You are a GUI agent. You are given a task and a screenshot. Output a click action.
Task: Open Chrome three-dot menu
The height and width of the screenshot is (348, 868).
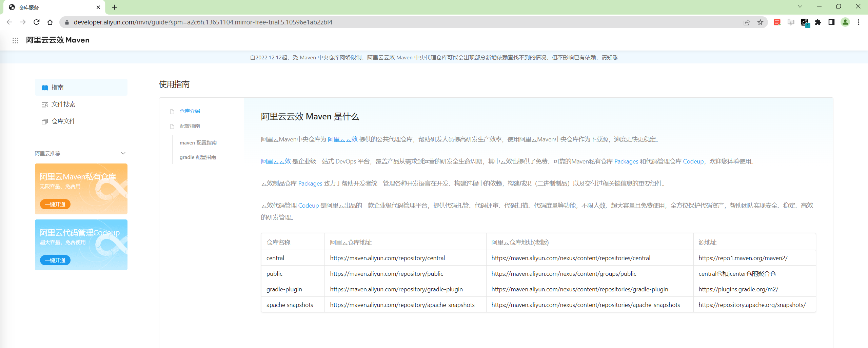point(859,22)
